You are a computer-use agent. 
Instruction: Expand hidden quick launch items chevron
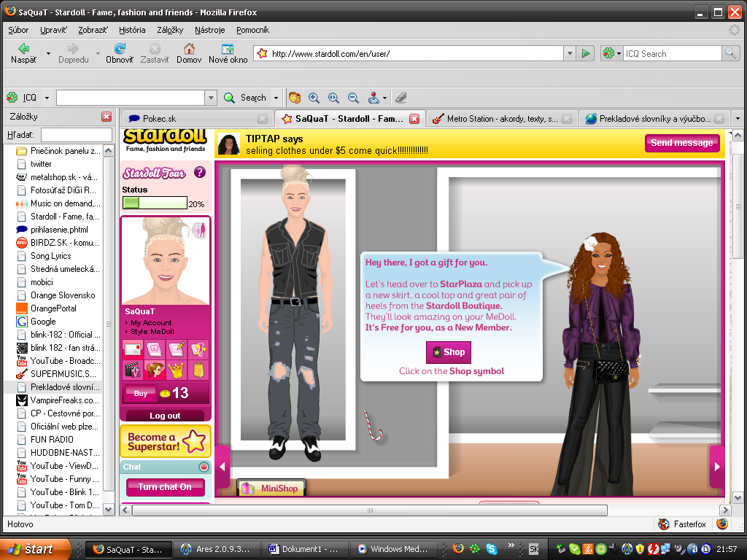pyautogui.click(x=511, y=545)
